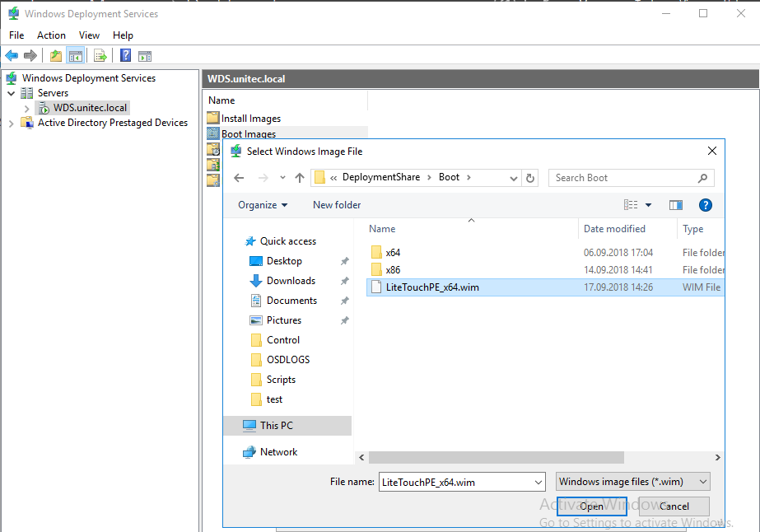Sort files by the Type column

(693, 229)
